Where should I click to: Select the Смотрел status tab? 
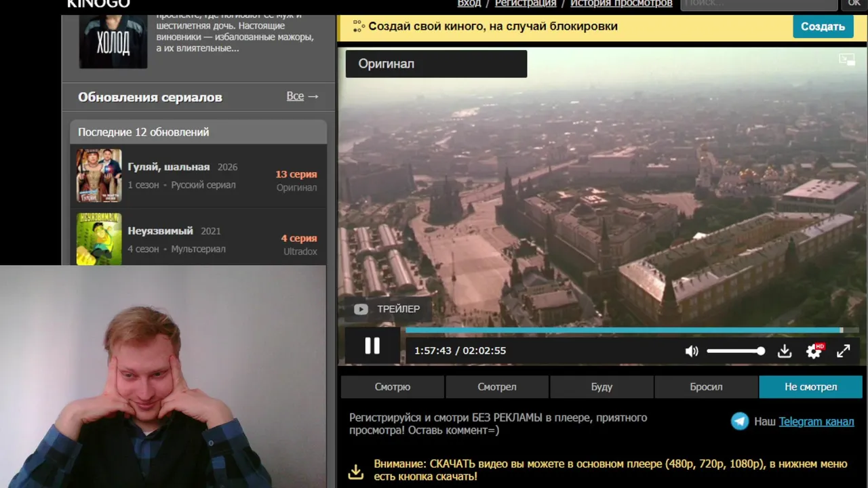coord(497,387)
